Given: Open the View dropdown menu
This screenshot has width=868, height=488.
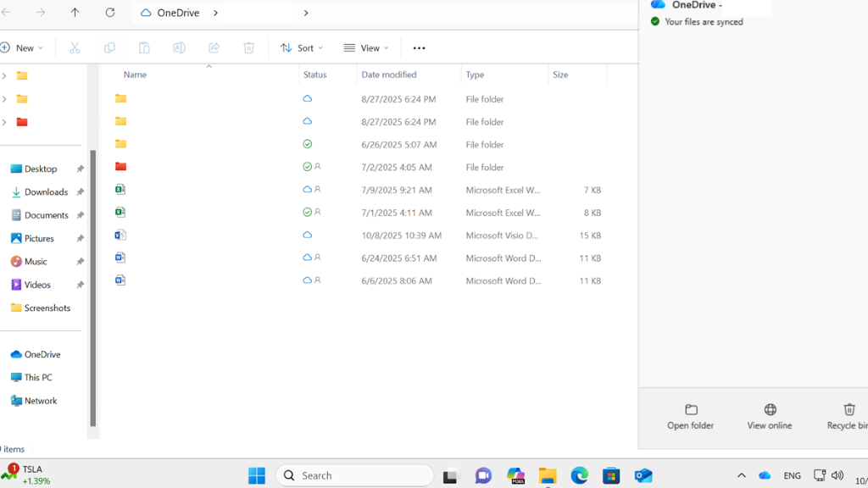Looking at the screenshot, I should pyautogui.click(x=366, y=48).
